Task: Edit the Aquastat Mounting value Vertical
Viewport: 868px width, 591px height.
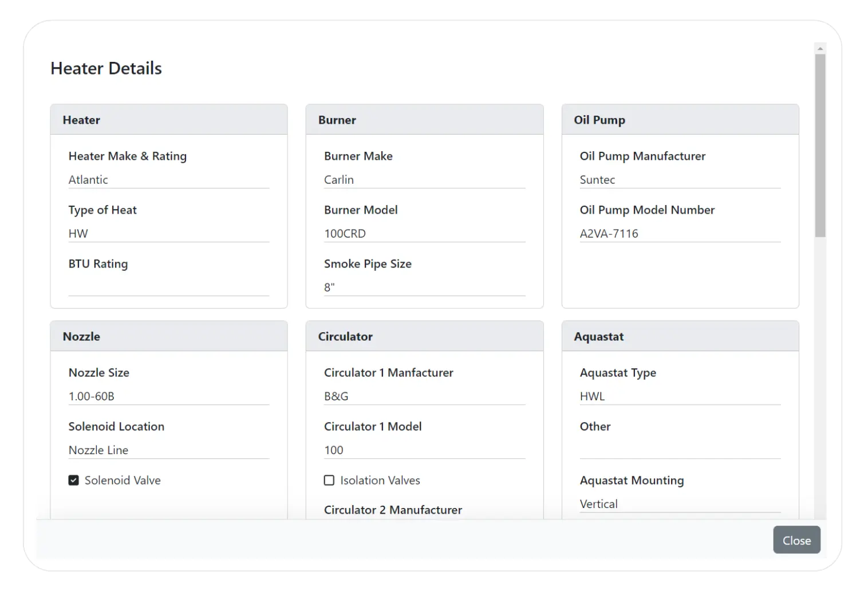Action: point(680,503)
